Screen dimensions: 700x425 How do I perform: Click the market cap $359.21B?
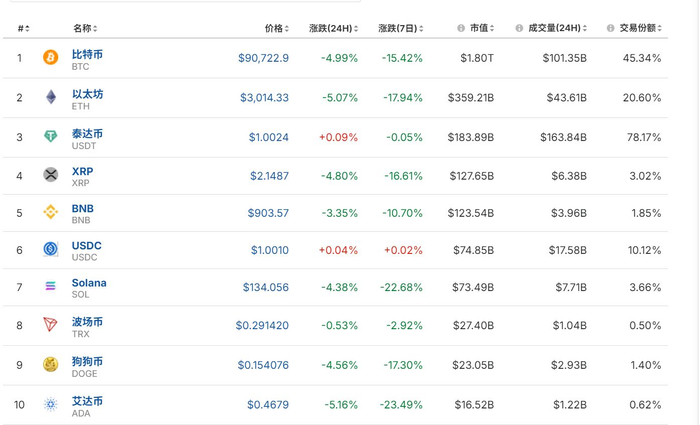coord(471,97)
